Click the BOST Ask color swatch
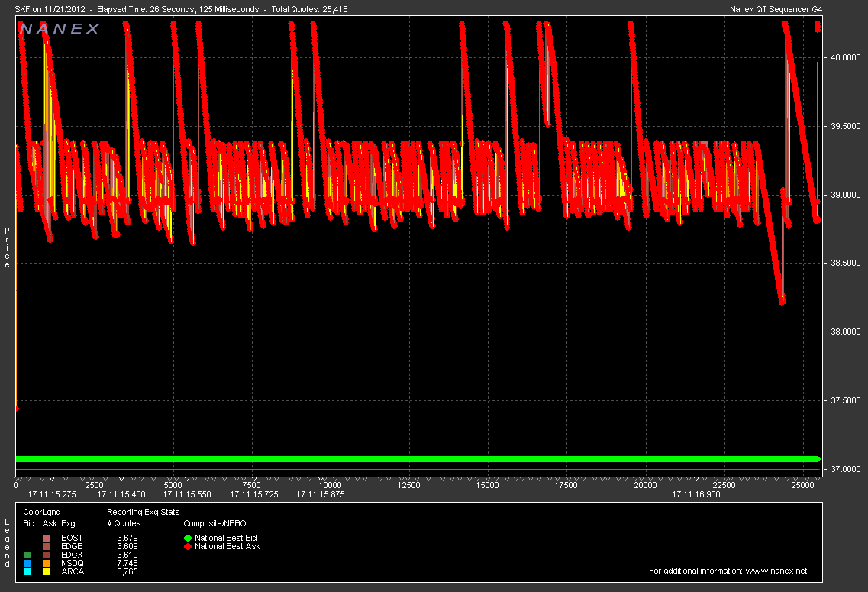Screen dimensions: 868x592 [x=47, y=538]
